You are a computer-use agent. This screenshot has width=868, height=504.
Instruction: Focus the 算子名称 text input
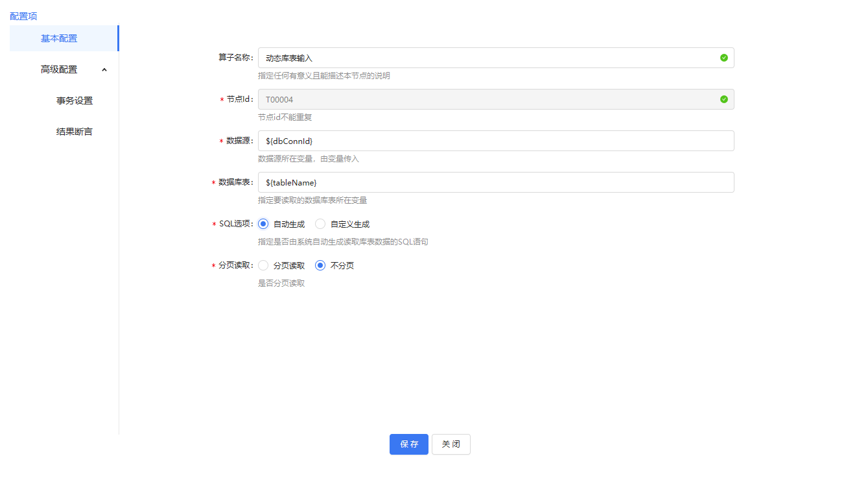click(x=486, y=58)
